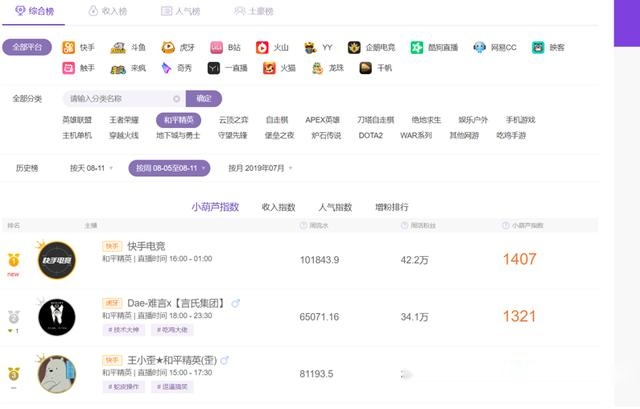640x409 pixels.
Task: Open the 按周 08-05至08-11 week dropdown
Action: click(169, 168)
